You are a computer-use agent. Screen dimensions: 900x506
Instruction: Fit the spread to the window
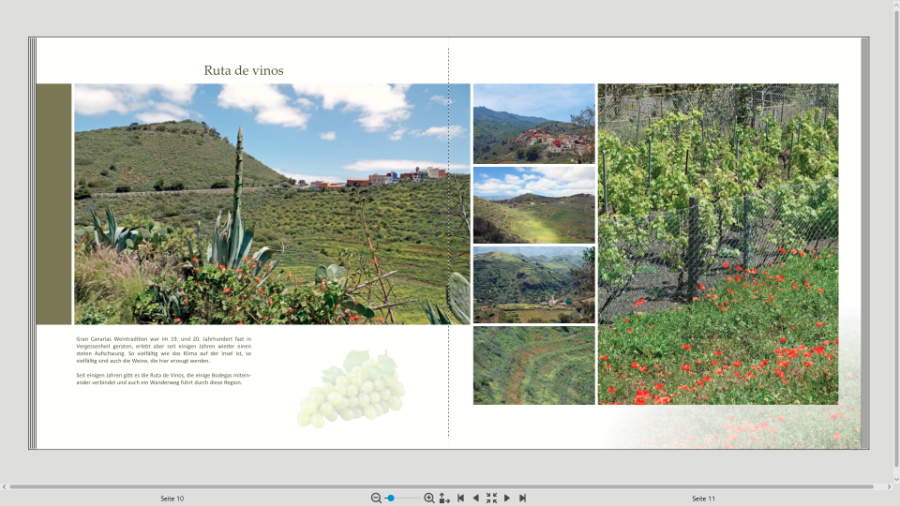point(491,498)
